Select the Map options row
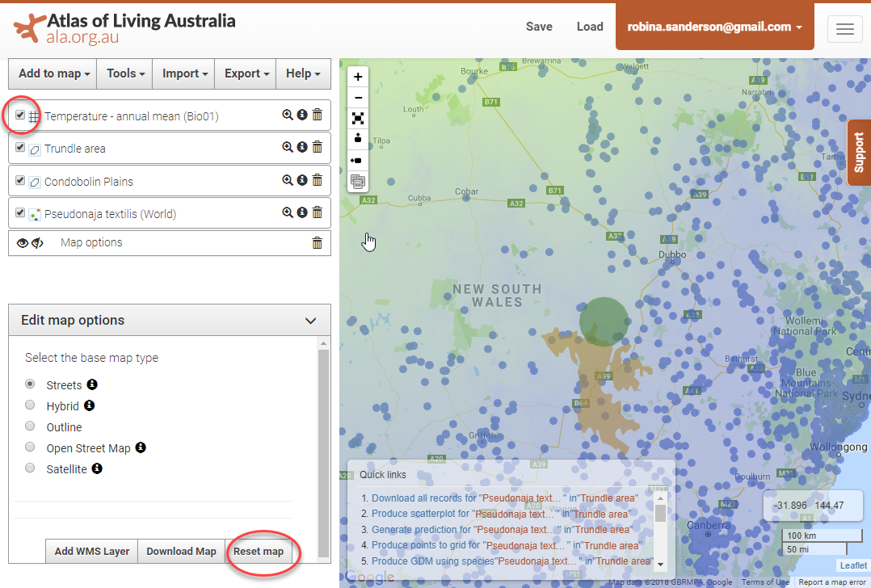Screen dimensions: 871x588 pos(170,242)
